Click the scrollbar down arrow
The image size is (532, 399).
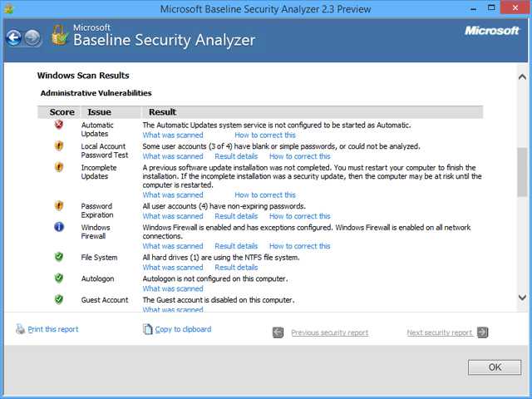coord(523,297)
